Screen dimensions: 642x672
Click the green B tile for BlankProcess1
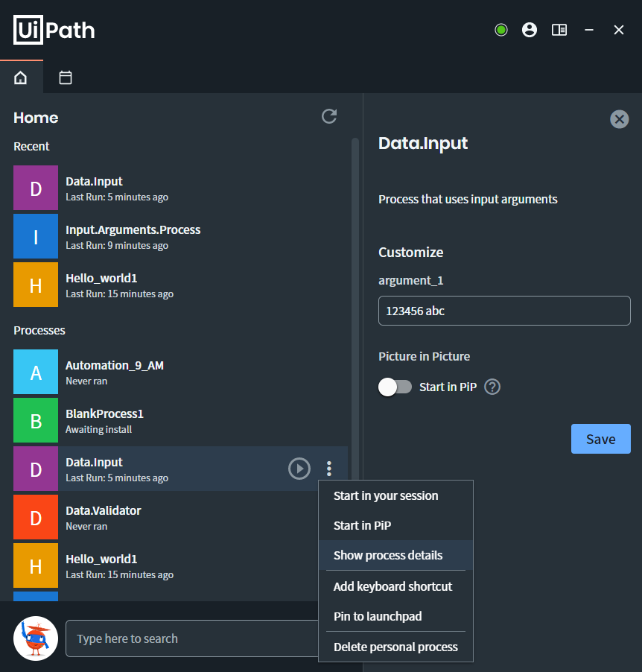point(36,420)
